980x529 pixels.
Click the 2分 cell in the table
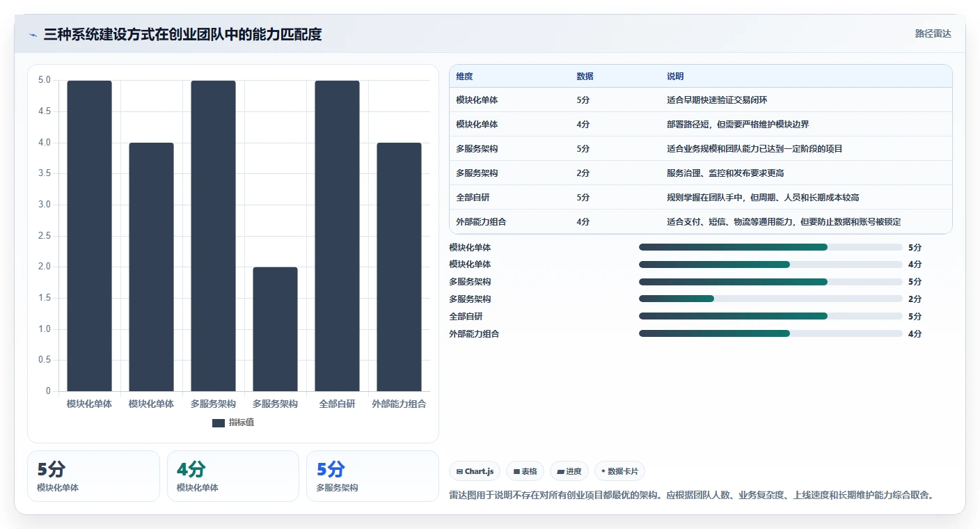[x=583, y=173]
